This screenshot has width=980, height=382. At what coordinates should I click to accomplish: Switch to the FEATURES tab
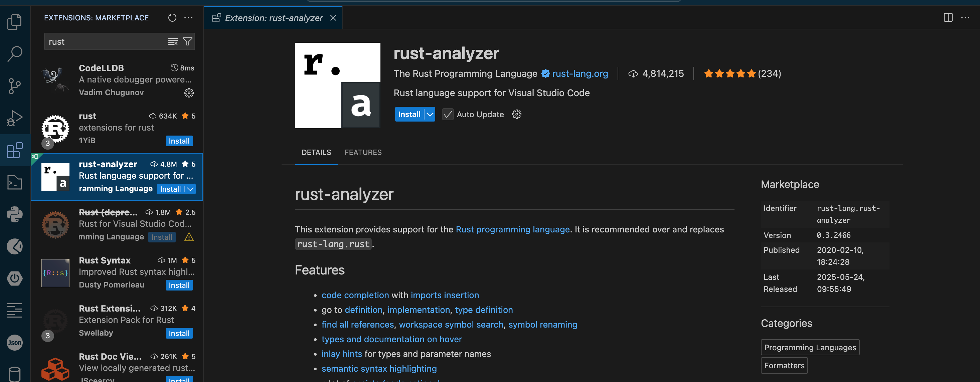[363, 152]
